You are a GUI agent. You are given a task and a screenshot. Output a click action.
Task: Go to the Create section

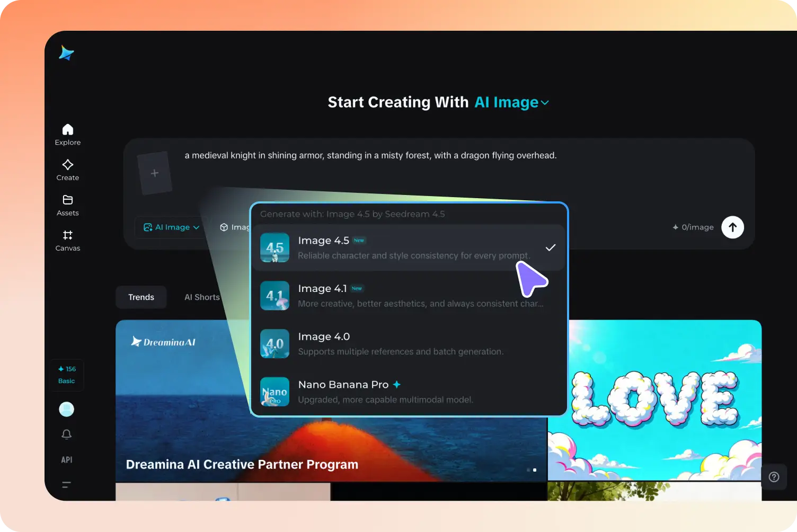click(68, 170)
